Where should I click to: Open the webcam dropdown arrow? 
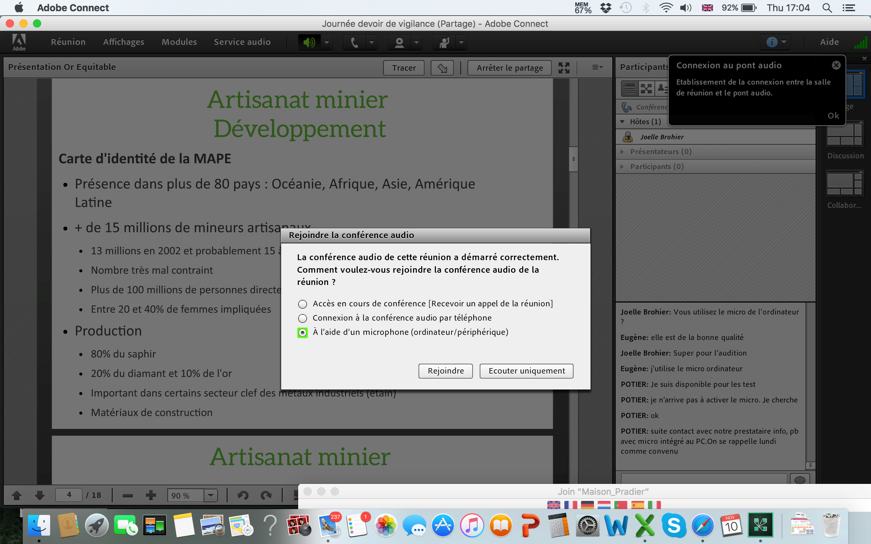[416, 42]
